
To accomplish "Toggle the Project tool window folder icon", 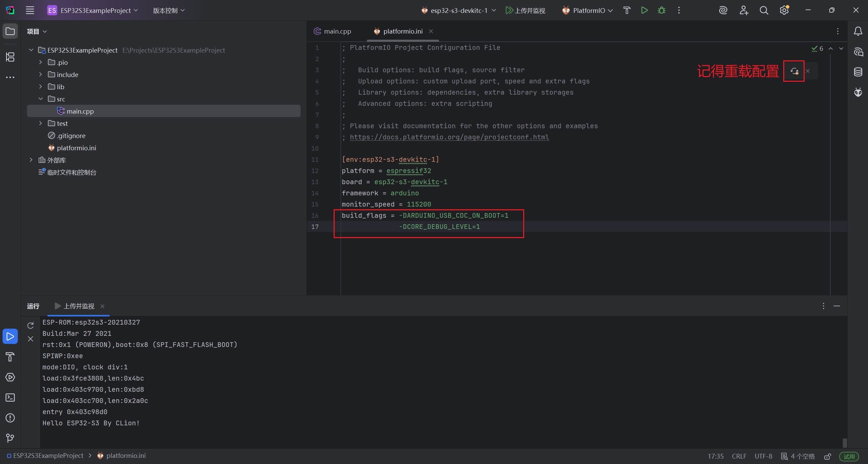I will (x=10, y=31).
